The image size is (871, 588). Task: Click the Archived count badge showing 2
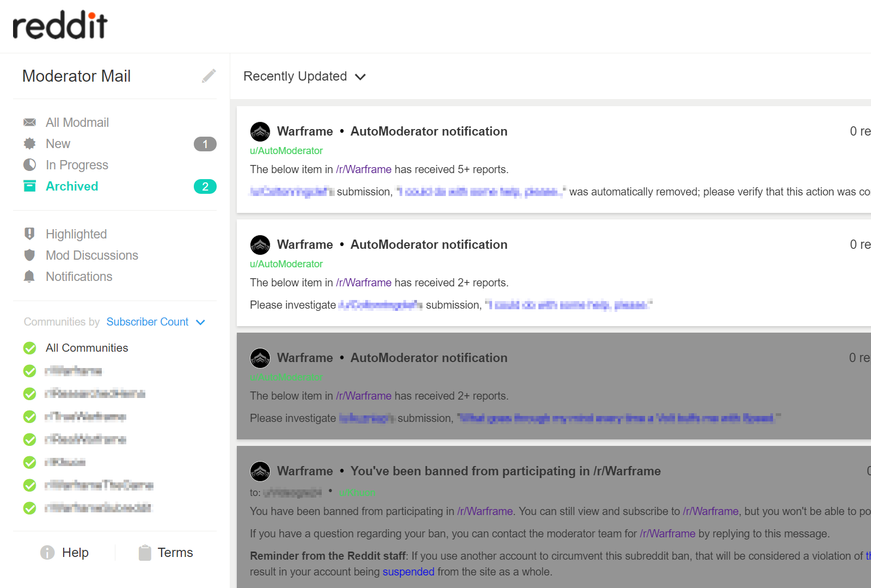(205, 186)
